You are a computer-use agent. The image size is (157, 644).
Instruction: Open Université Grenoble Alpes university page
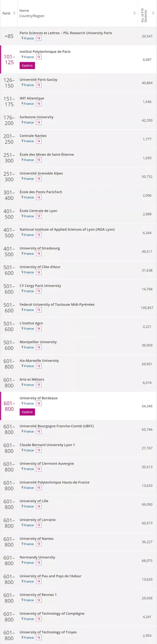(41, 173)
